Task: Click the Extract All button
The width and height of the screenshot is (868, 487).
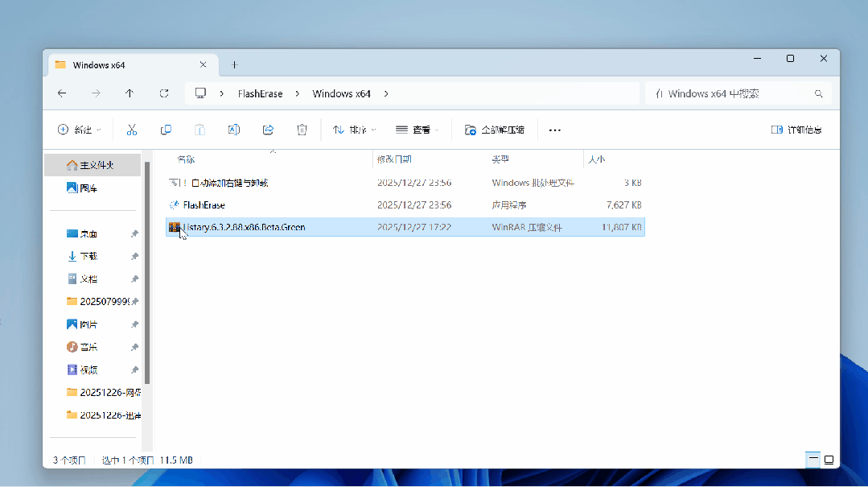Action: pyautogui.click(x=495, y=130)
